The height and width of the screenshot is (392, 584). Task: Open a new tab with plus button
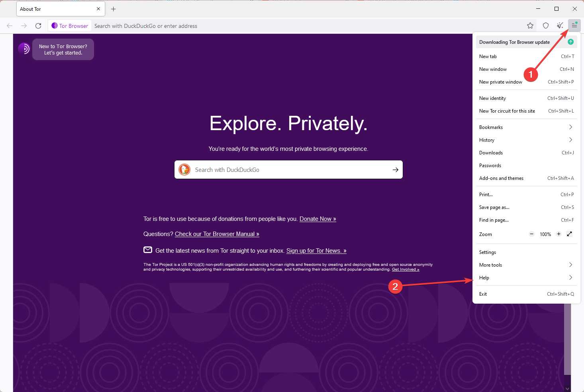click(114, 9)
